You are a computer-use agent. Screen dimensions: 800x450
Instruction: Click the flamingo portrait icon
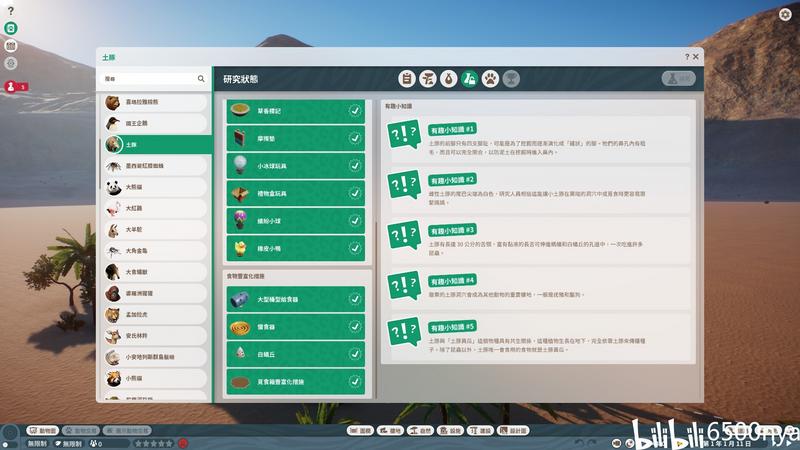(113, 209)
